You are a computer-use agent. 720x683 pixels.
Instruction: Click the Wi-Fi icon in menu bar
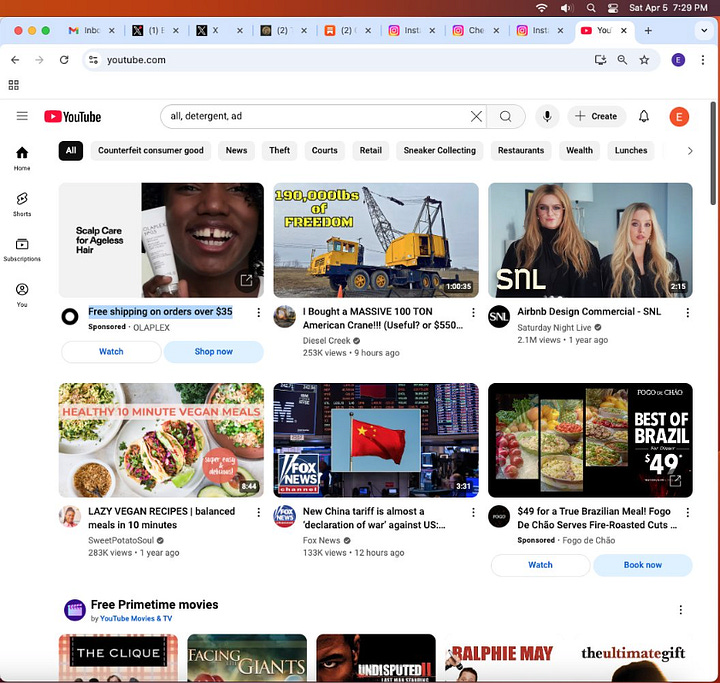coord(542,8)
